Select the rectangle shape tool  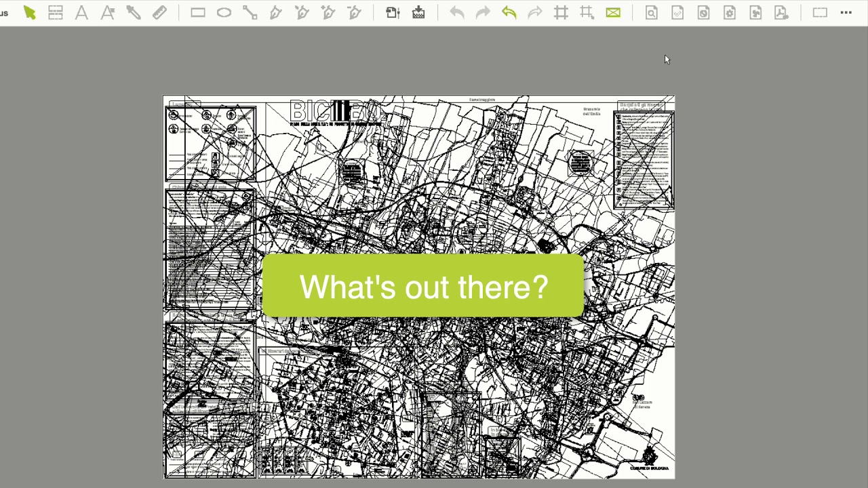[198, 13]
